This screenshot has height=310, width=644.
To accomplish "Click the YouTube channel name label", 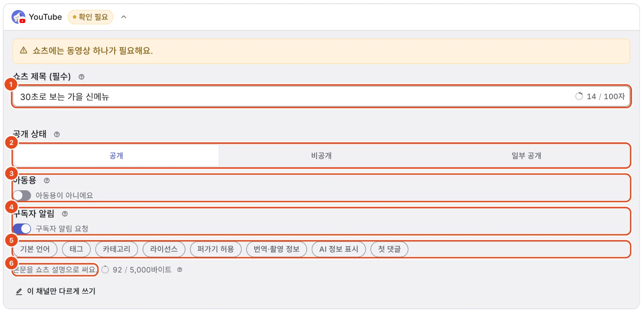I will [45, 17].
